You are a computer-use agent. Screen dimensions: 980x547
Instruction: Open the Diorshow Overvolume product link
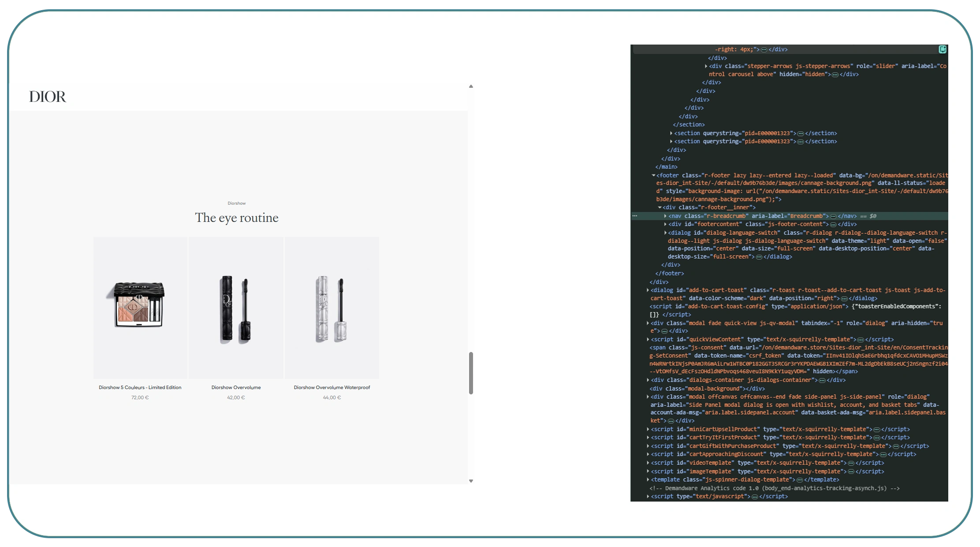tap(236, 387)
